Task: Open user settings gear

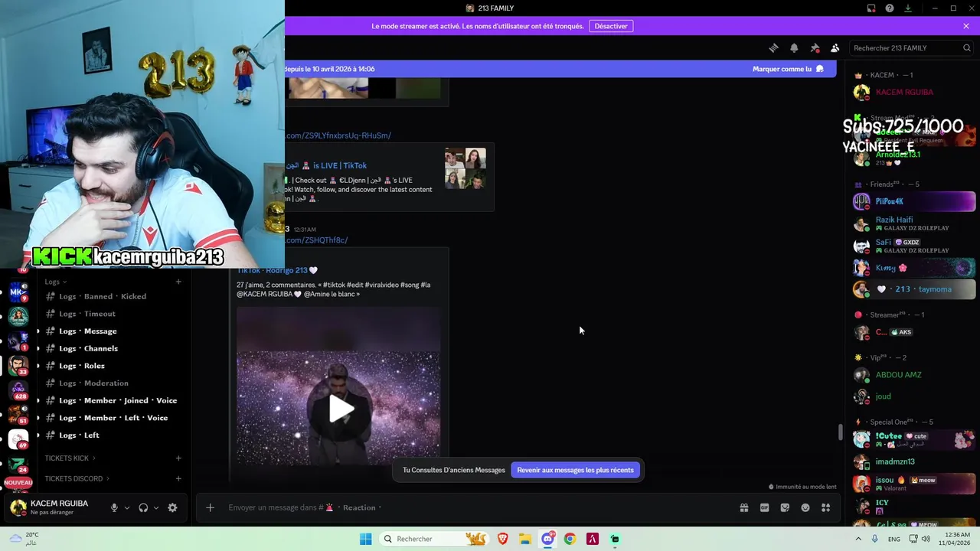Action: tap(172, 507)
